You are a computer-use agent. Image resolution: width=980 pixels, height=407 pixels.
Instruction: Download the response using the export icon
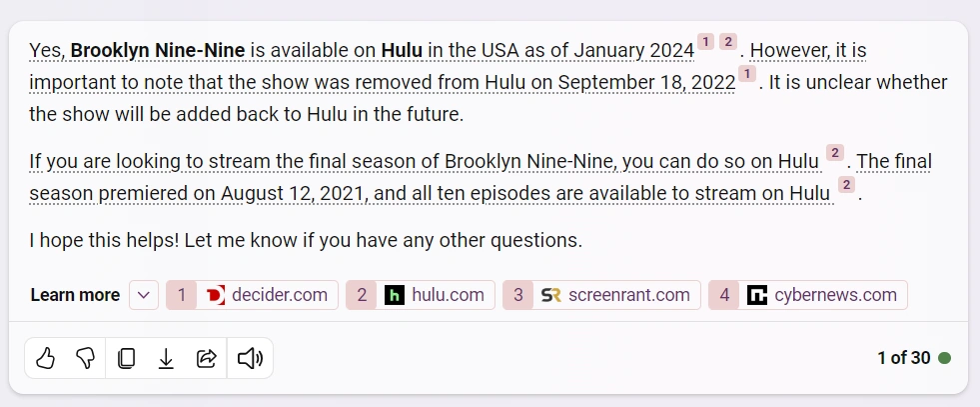[166, 358]
